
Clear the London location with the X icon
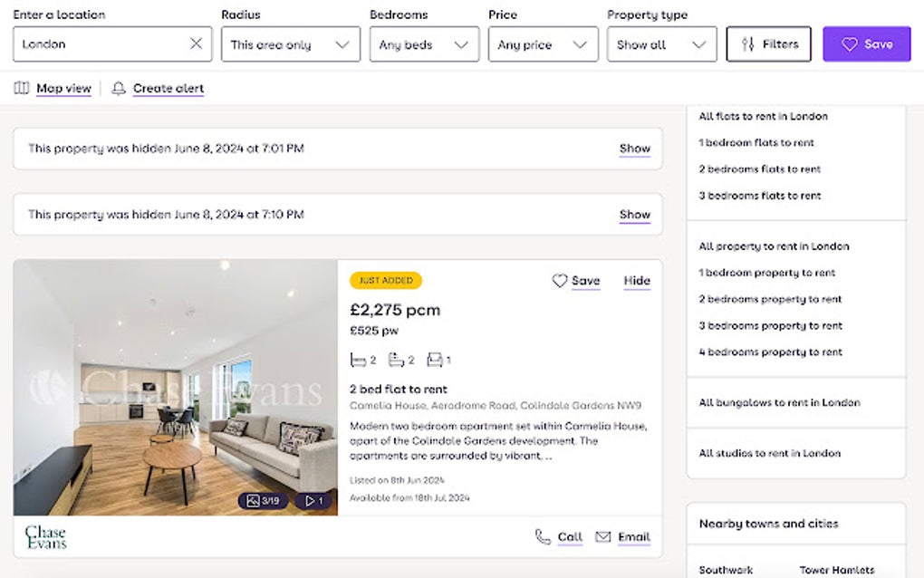(196, 43)
